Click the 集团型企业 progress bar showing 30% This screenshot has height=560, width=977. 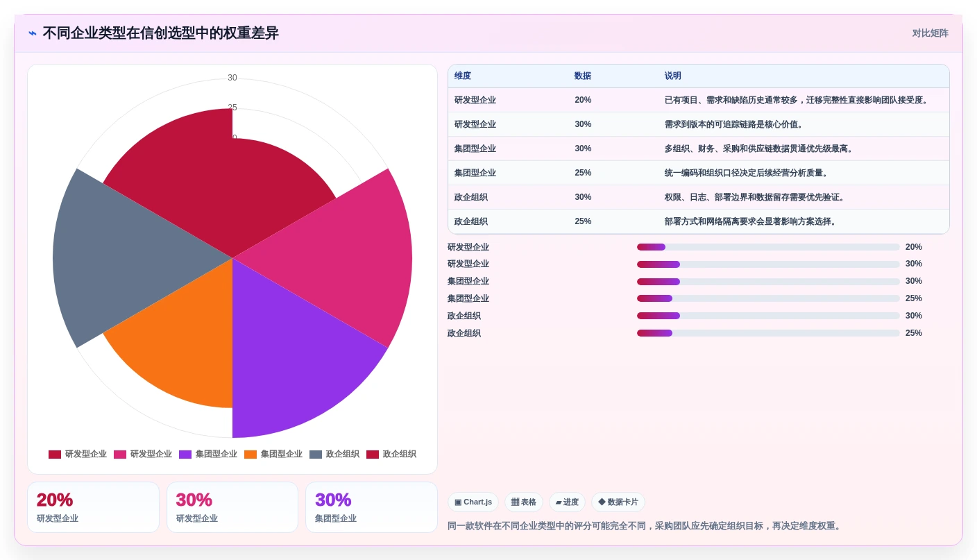768,282
